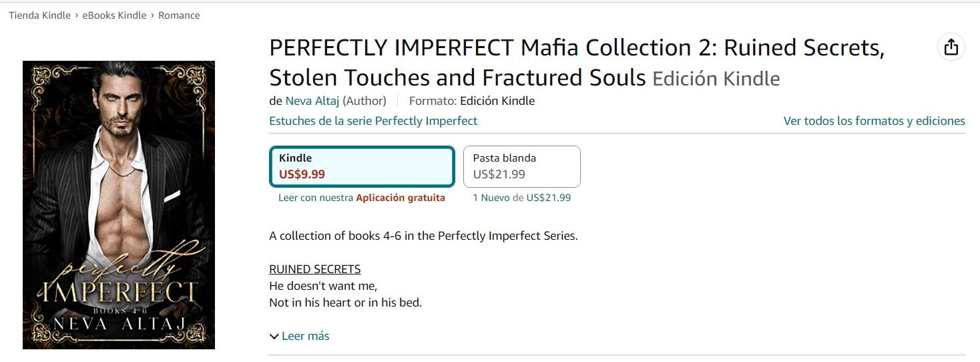This screenshot has height=362, width=980.
Task: Switch to the Pasta blanda format
Action: (x=521, y=166)
